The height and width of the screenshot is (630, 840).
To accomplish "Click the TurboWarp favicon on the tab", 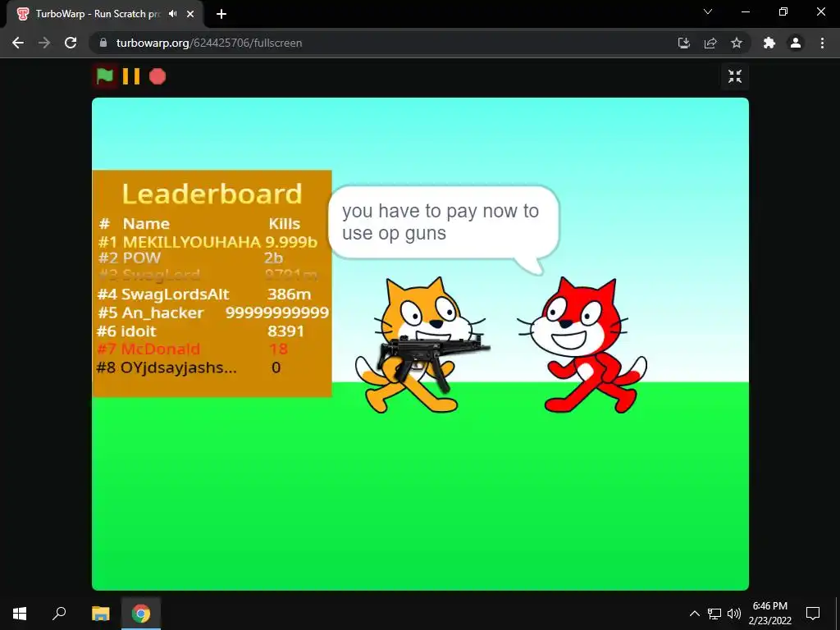I will [22, 14].
